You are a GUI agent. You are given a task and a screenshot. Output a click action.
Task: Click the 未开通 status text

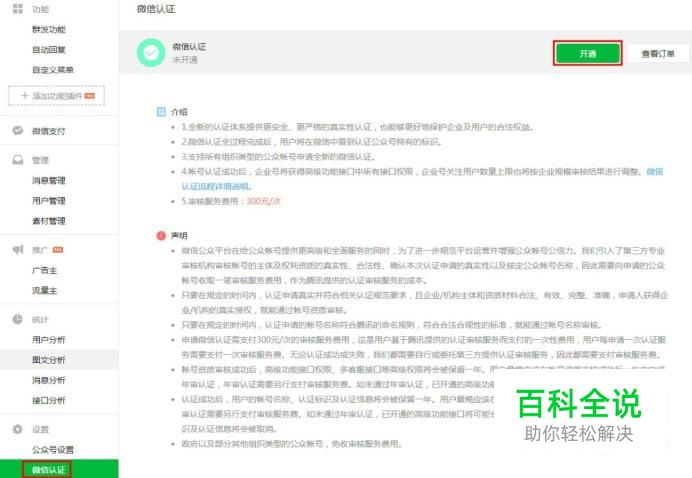[x=184, y=60]
